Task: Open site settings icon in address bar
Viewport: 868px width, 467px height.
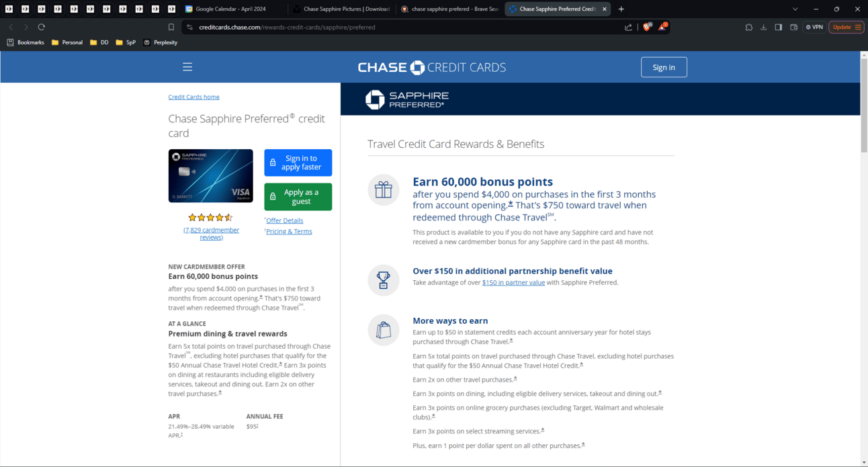Action: [x=190, y=27]
